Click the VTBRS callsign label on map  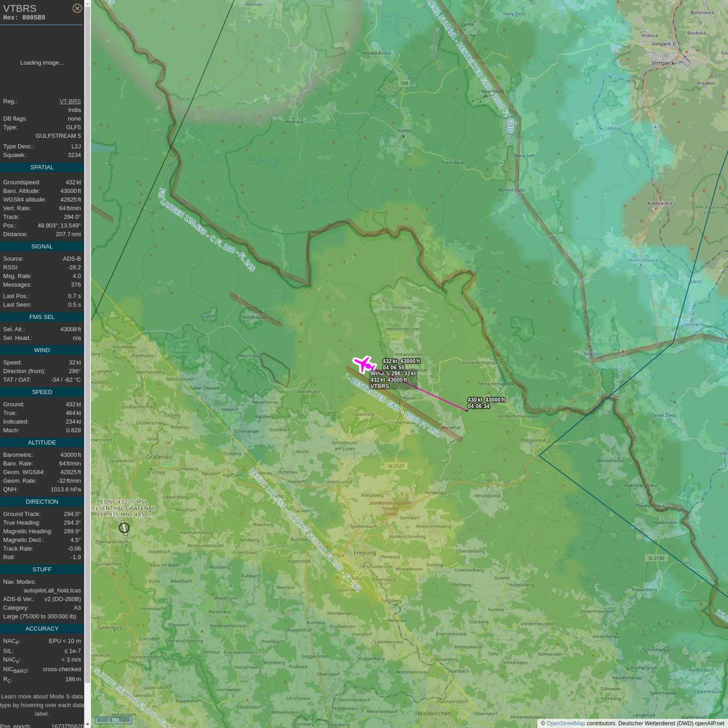click(380, 386)
